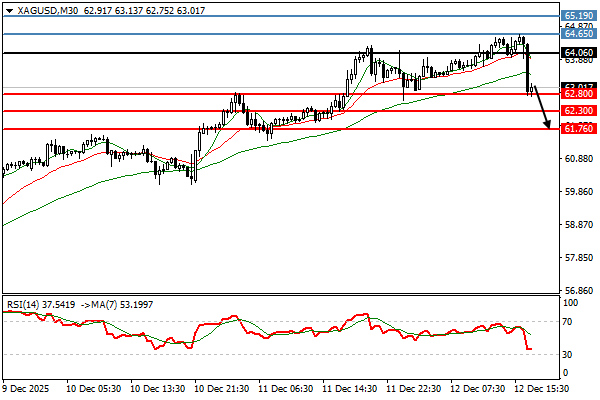Viewport: 600px width, 400px height.
Task: Click the 61.760 red price label
Action: [x=579, y=129]
